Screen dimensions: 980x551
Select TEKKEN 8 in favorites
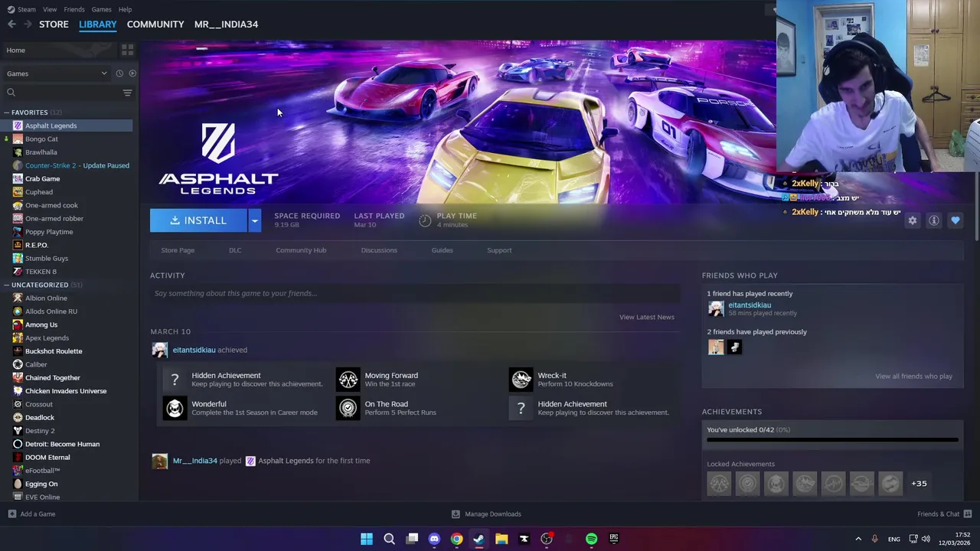point(41,272)
